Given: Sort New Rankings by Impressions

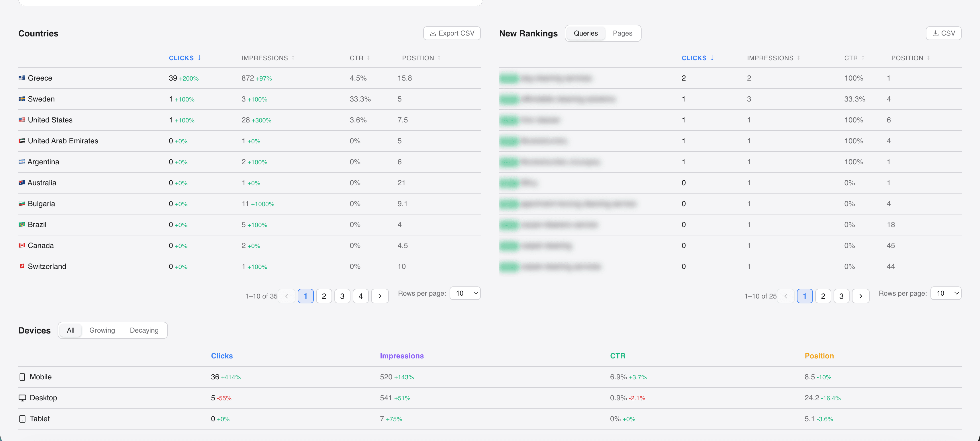Looking at the screenshot, I should tap(773, 58).
